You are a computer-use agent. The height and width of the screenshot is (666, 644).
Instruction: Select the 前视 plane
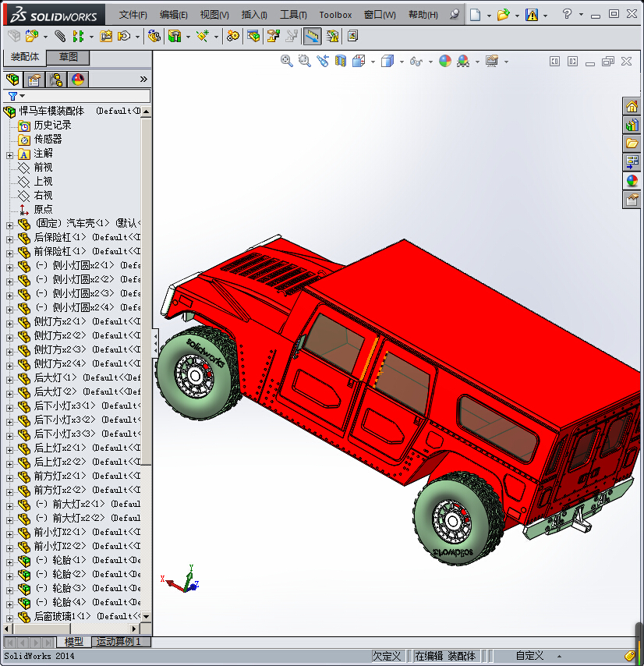pos(44,167)
